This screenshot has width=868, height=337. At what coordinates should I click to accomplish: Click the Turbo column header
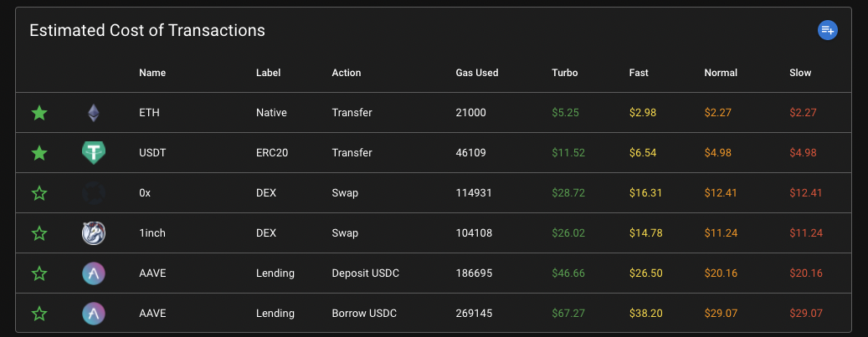(565, 73)
